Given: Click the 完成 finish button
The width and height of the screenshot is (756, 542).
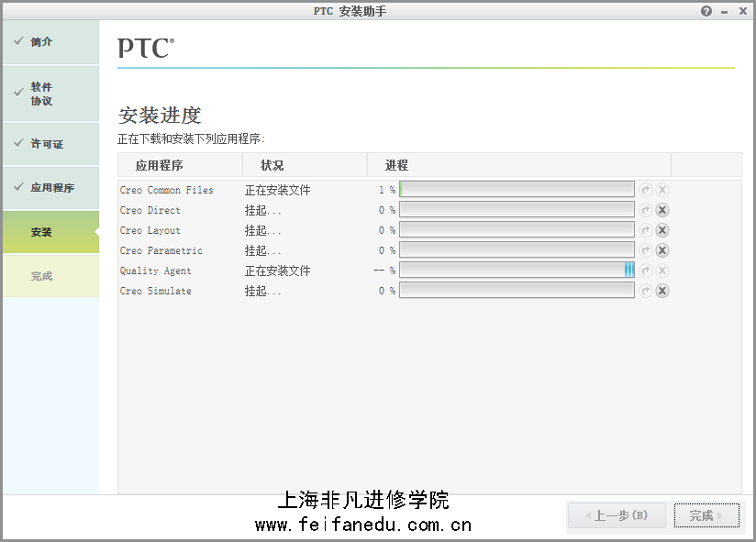Looking at the screenshot, I should pyautogui.click(x=706, y=515).
